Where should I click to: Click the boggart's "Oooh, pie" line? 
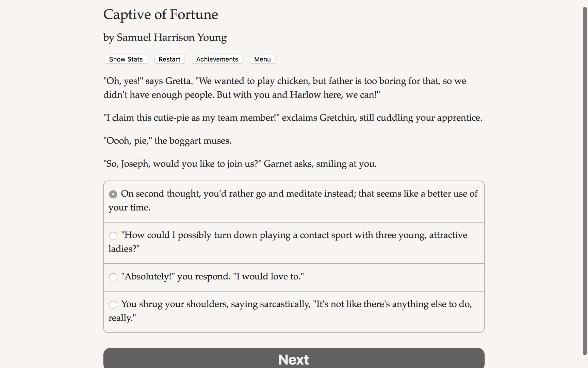(x=167, y=140)
